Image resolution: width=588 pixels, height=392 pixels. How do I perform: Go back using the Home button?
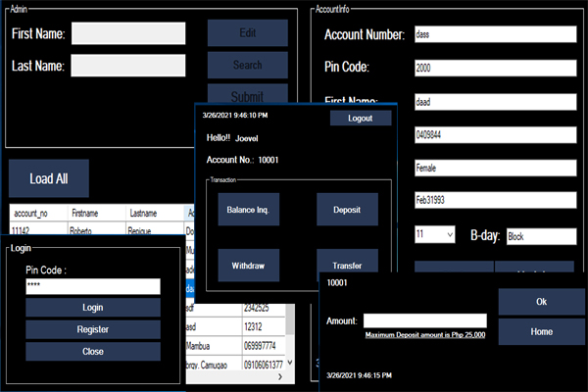(x=540, y=331)
